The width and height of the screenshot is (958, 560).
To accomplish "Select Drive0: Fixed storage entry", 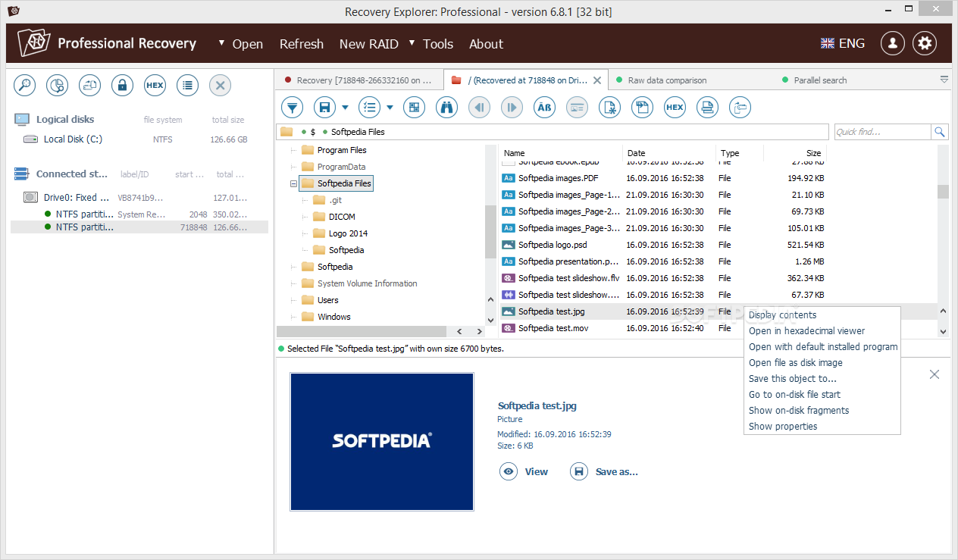I will tap(139, 198).
